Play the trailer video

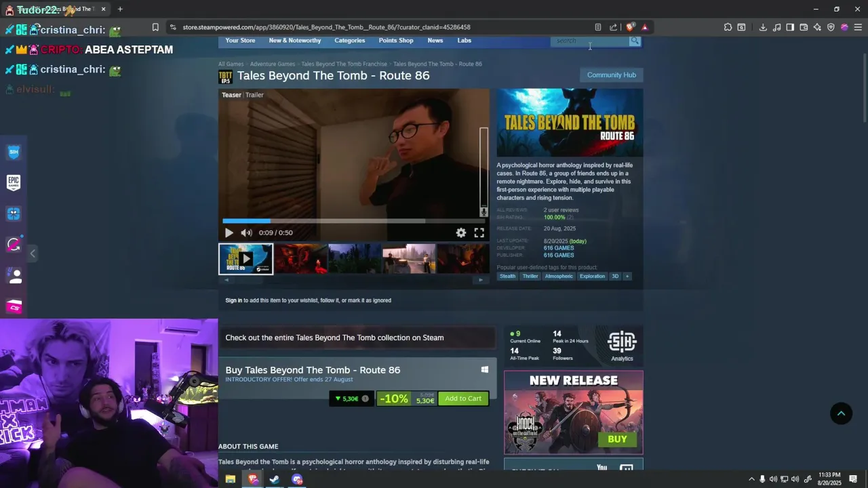pyautogui.click(x=229, y=232)
